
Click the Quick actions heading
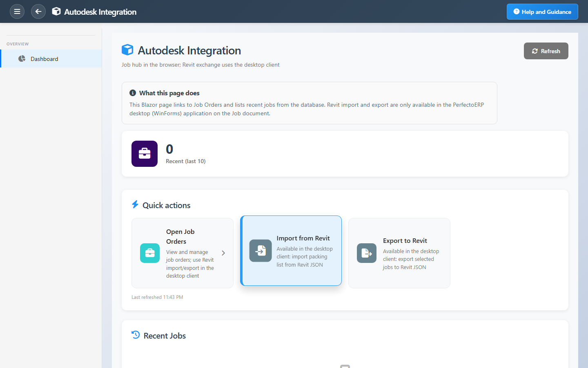pyautogui.click(x=167, y=205)
